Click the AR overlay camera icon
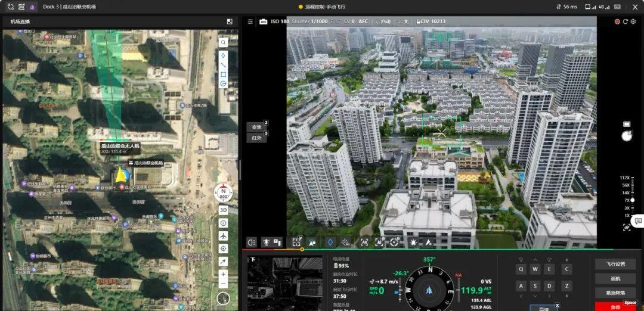644x311 pixels. 364,242
